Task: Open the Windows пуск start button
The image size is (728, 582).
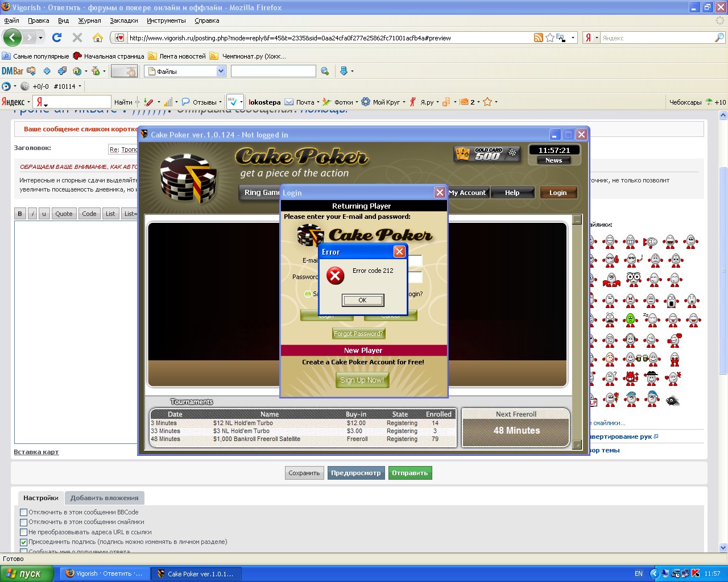Action: [x=27, y=573]
